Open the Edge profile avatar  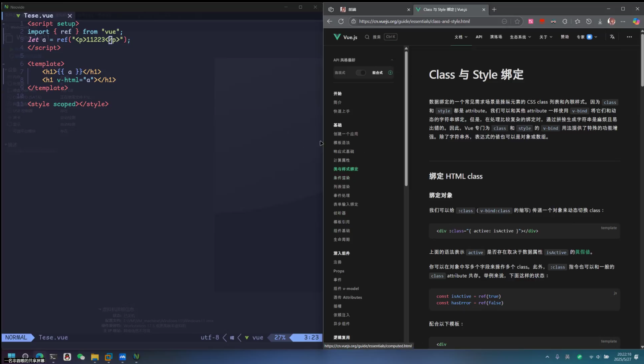[612, 22]
